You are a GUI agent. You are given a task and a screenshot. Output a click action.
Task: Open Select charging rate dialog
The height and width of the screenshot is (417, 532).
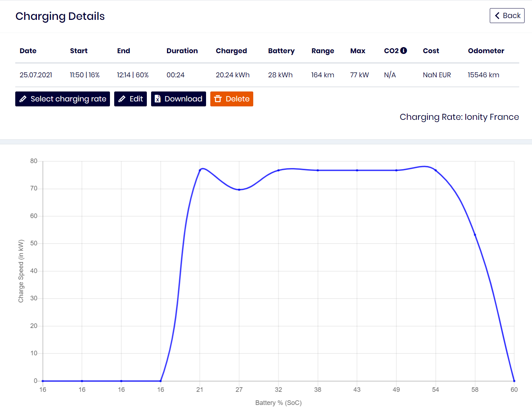(62, 99)
